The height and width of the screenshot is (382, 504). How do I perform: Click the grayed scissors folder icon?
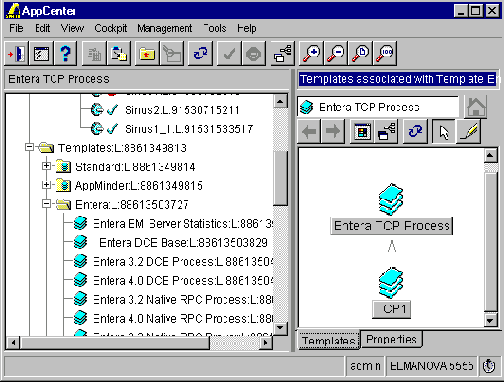point(172,53)
